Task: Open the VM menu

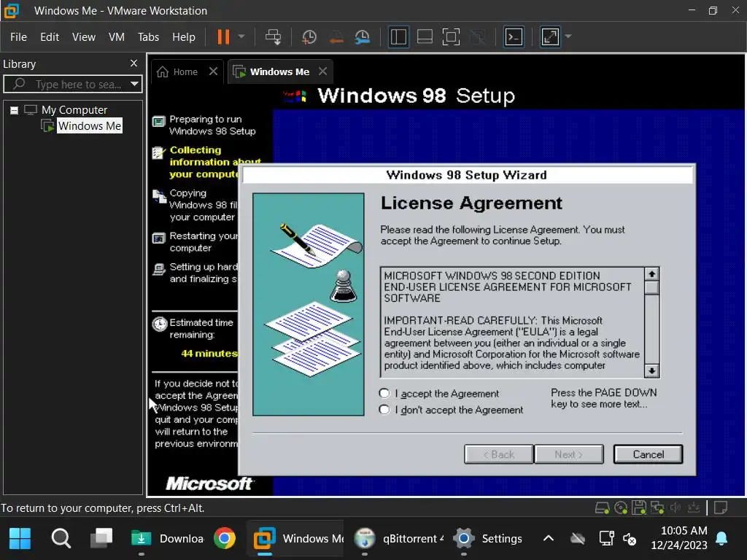Action: 116,36
